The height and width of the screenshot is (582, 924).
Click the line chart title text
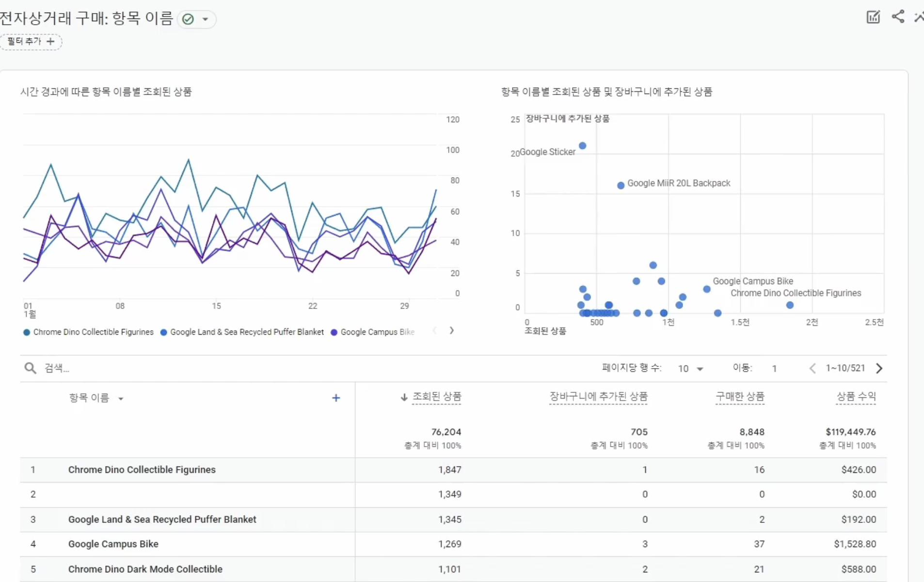tap(106, 92)
